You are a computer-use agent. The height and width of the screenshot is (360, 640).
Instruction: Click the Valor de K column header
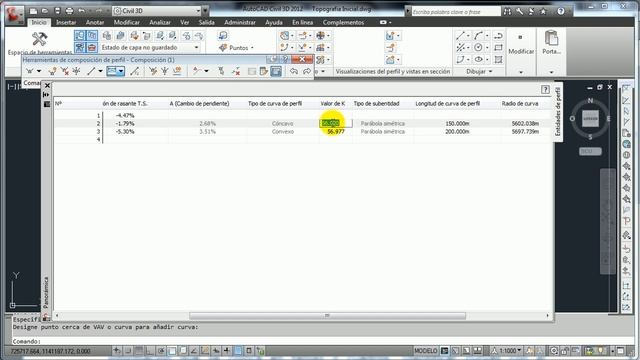pyautogui.click(x=333, y=104)
